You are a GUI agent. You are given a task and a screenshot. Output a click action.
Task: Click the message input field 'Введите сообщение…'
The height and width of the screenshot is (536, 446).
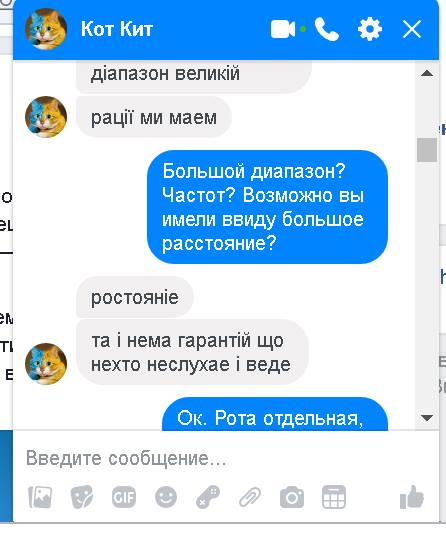pos(226,458)
